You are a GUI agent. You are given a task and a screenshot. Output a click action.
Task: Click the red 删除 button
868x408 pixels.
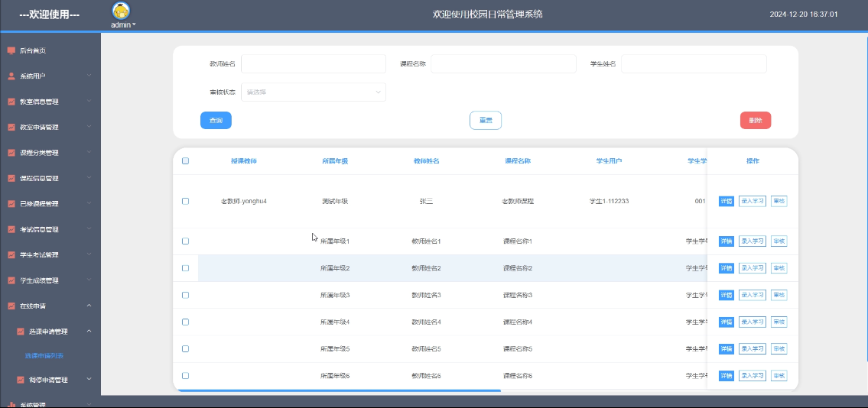point(756,121)
